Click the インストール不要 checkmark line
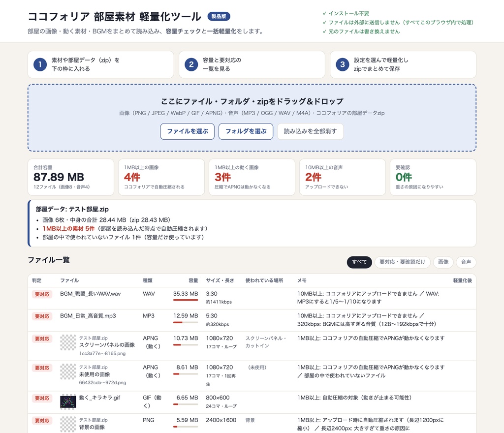The width and height of the screenshot is (504, 433). [x=346, y=13]
